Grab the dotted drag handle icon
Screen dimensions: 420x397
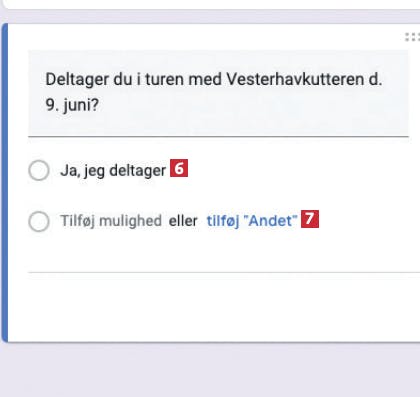coord(412,37)
